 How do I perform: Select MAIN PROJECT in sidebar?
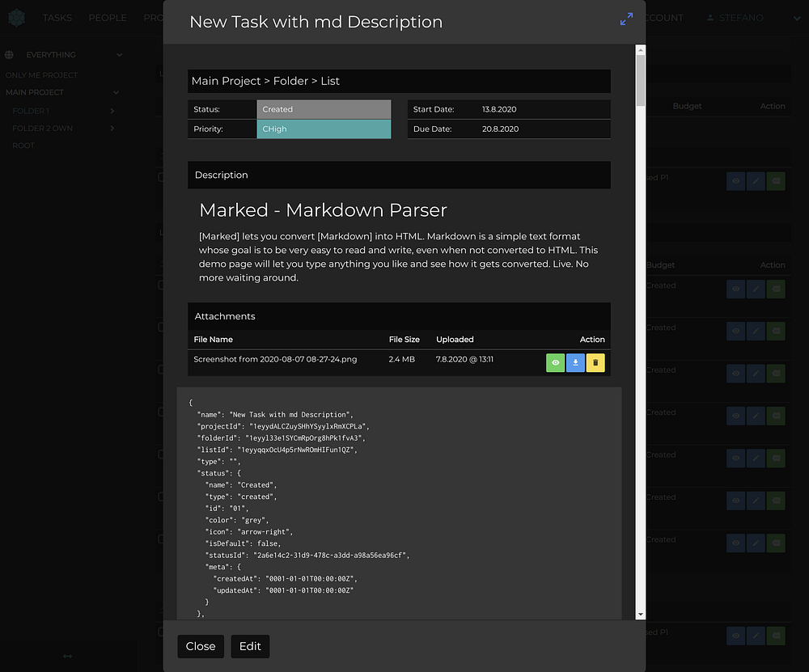[x=35, y=92]
